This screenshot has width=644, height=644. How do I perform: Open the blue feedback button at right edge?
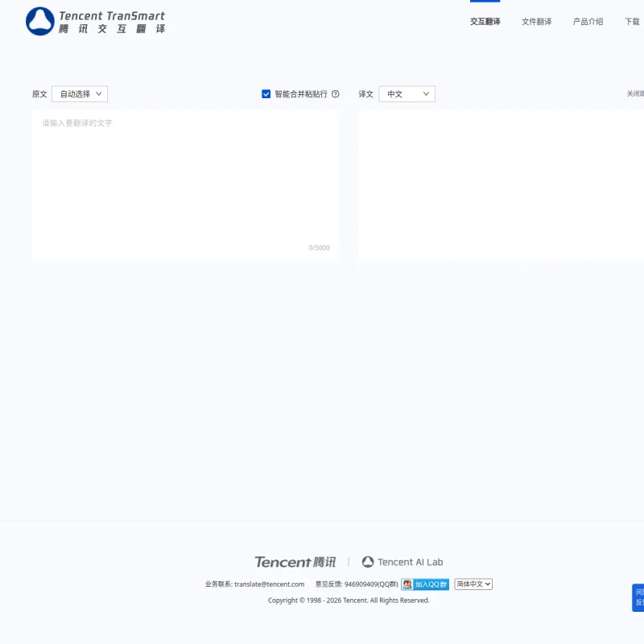(638, 597)
